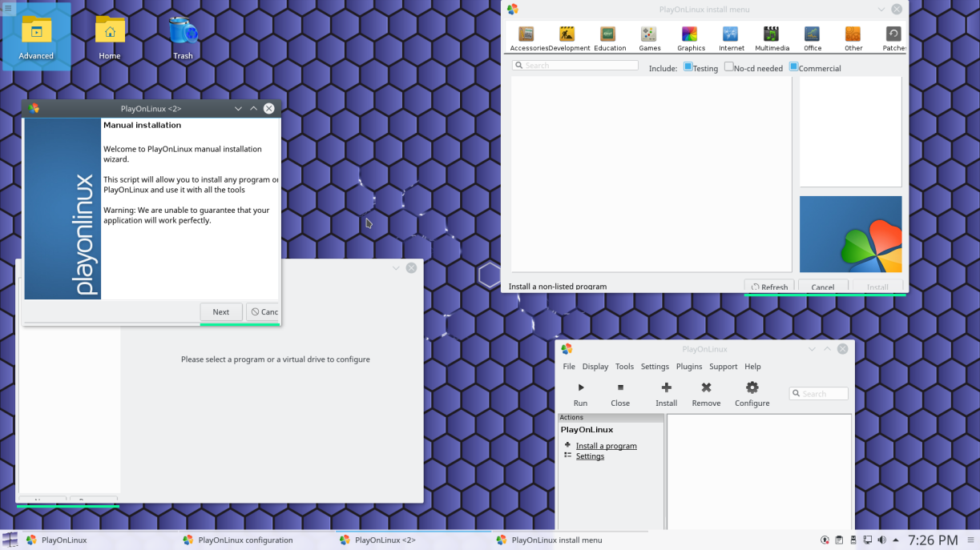
Task: Click the Refresh button in install menu
Action: point(769,287)
